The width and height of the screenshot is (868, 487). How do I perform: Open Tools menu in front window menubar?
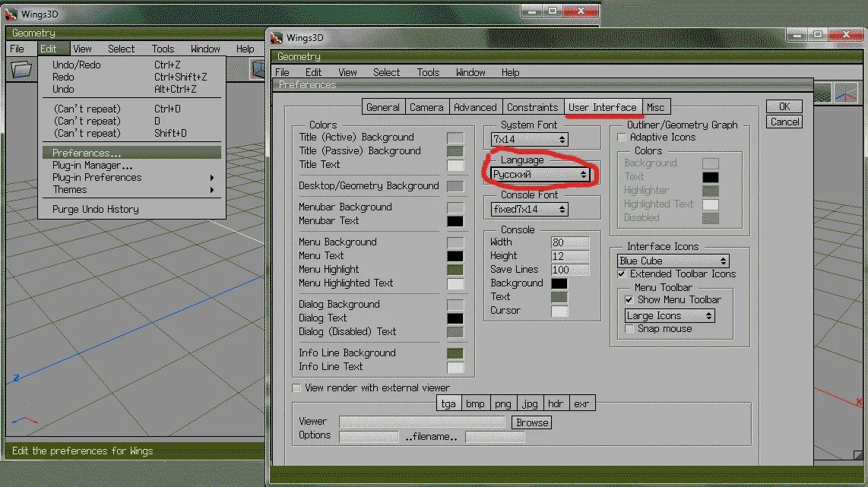pos(428,72)
